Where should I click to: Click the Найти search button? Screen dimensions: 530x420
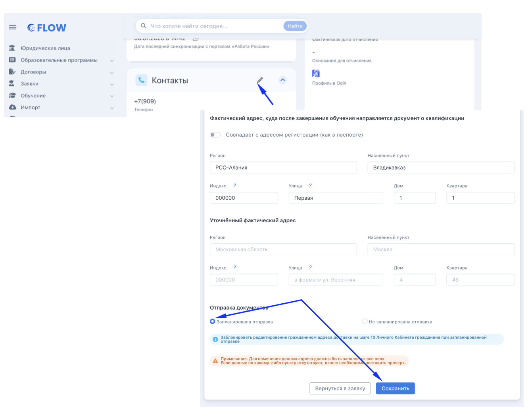pos(295,26)
